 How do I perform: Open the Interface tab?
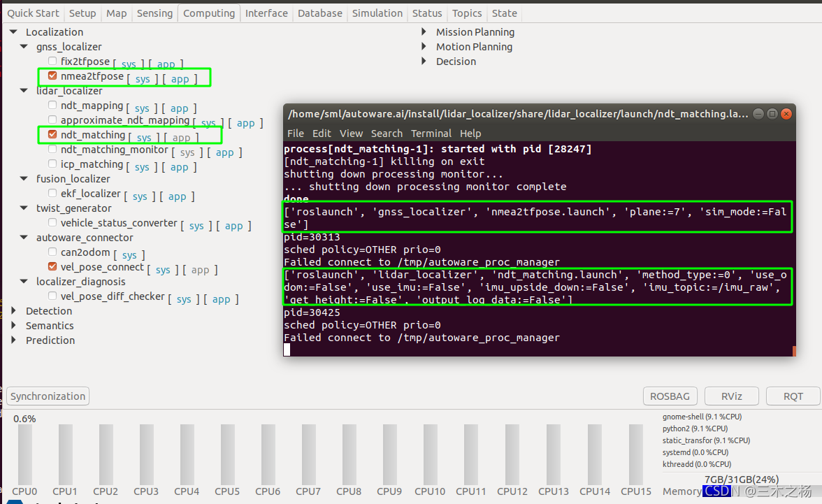[x=266, y=13]
